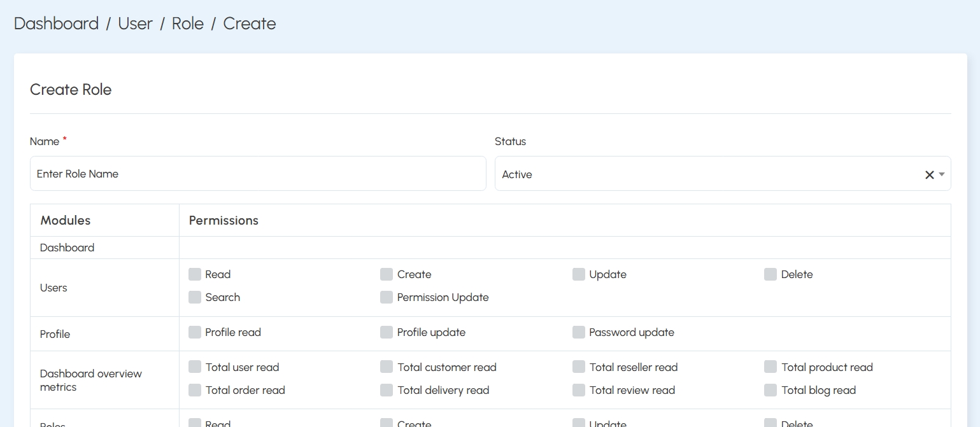Open the User breadcrumb link

136,24
